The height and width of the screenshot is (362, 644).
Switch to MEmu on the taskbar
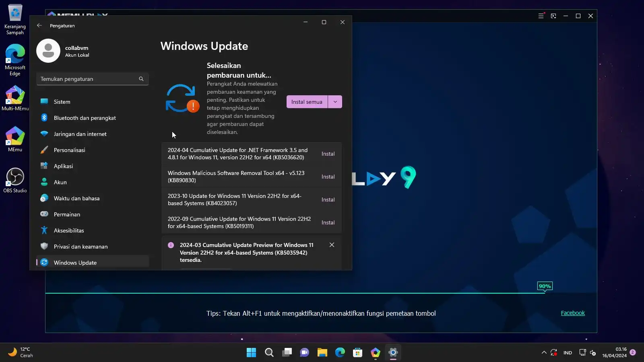[x=376, y=353]
